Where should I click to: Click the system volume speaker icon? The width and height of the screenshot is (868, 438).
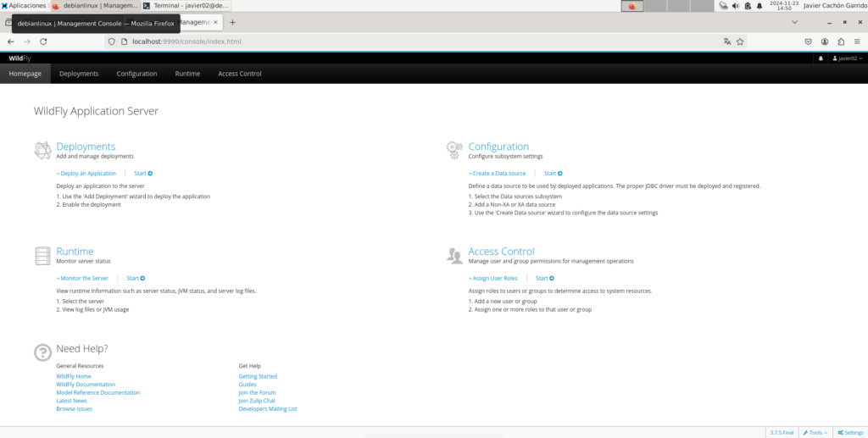tap(736, 6)
